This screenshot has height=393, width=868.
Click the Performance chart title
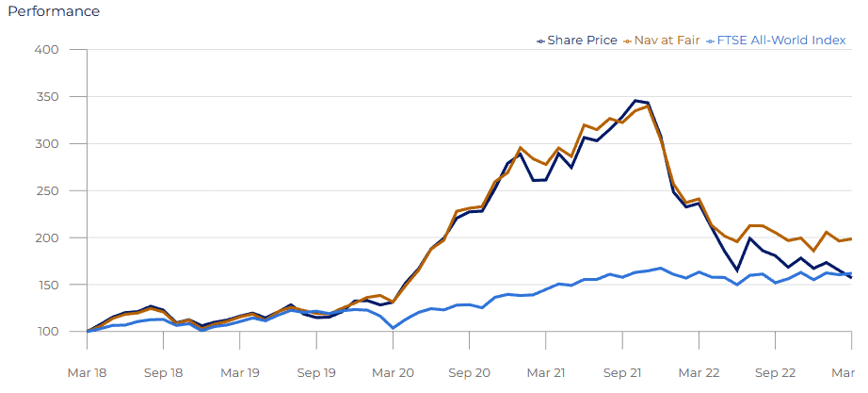pyautogui.click(x=50, y=12)
